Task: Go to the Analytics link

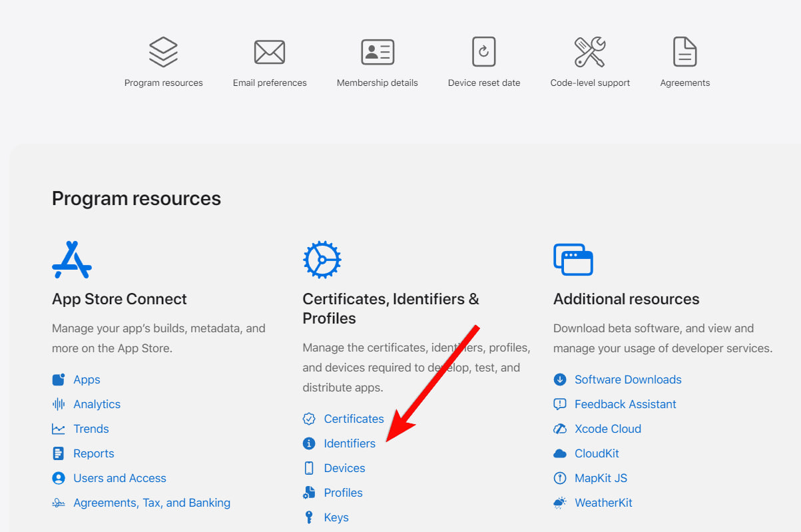Action: click(x=97, y=404)
